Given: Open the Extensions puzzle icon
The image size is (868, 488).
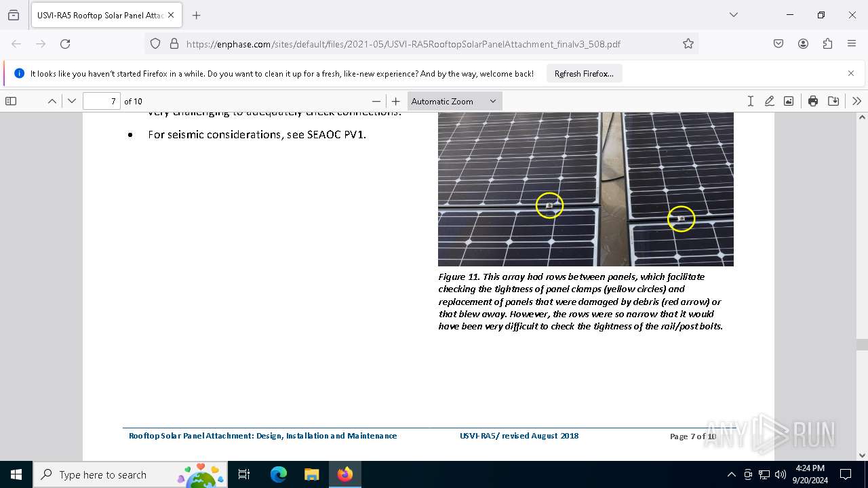Looking at the screenshot, I should (827, 43).
